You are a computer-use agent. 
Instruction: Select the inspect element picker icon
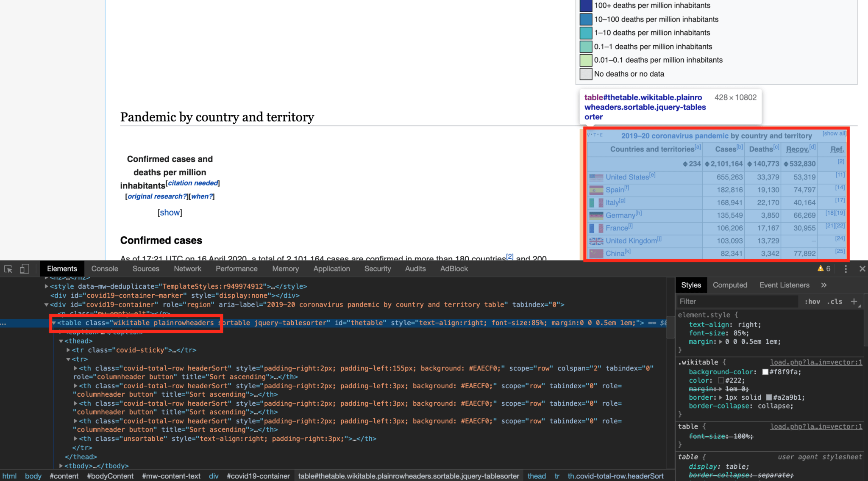pos(8,269)
